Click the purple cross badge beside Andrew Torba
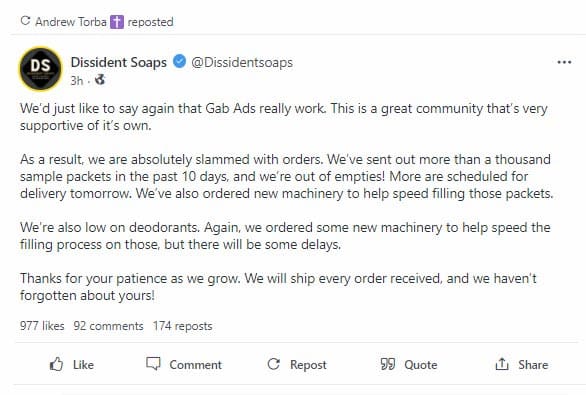Viewport: 586px width, 395px height. tap(117, 22)
